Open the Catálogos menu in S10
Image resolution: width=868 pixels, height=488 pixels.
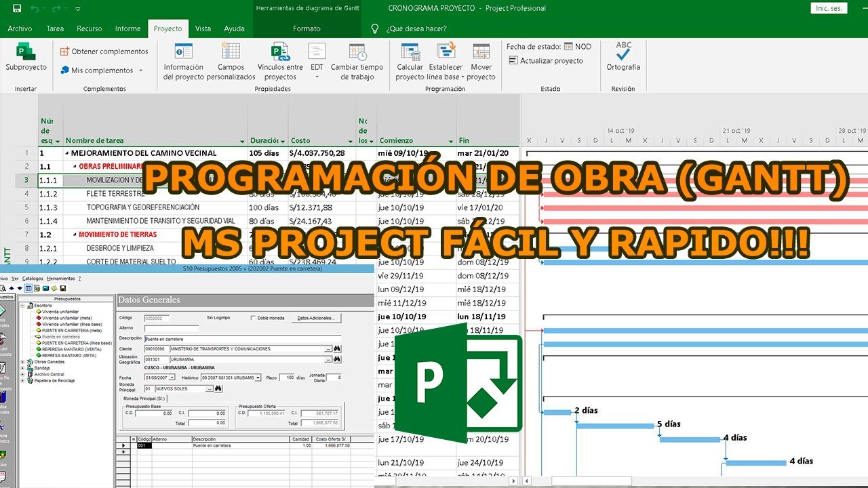pos(32,279)
